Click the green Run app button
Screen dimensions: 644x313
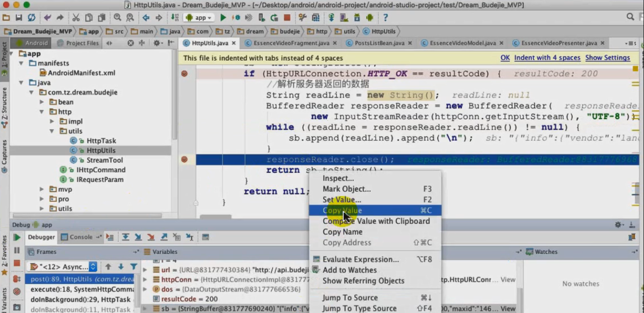coord(223,18)
